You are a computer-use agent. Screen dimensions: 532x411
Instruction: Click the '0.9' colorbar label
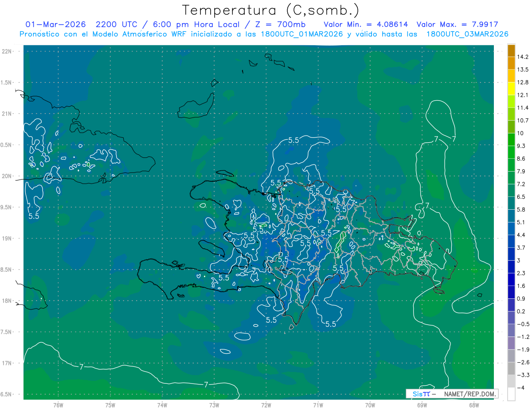point(521,298)
